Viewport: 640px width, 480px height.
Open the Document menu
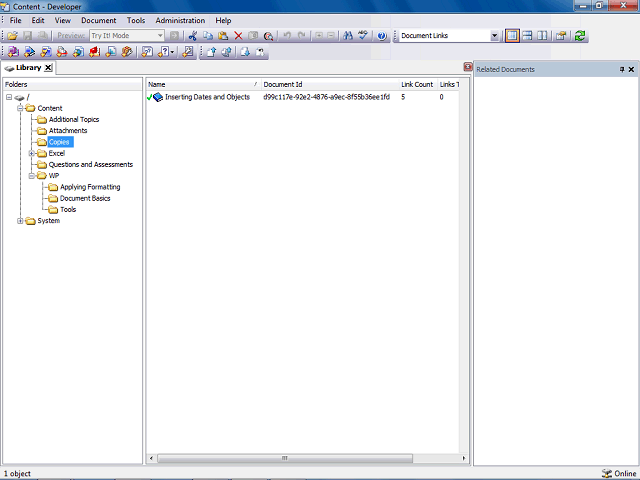(x=98, y=20)
